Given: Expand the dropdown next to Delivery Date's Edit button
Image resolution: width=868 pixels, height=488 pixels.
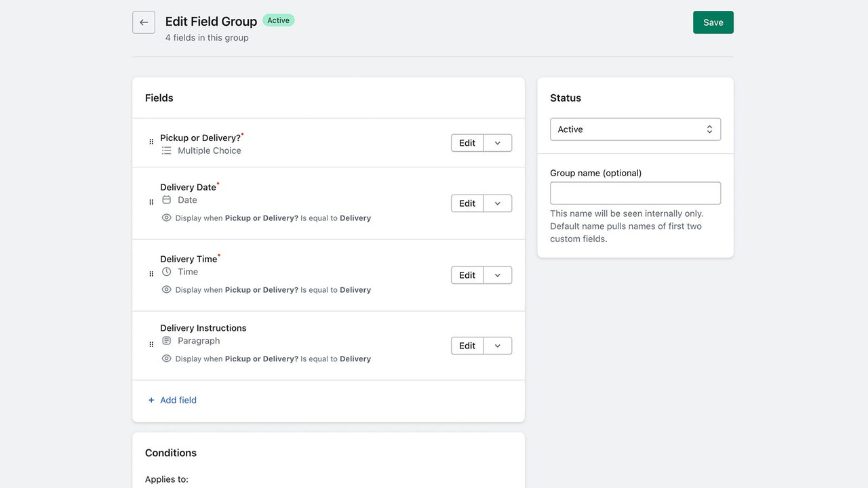Looking at the screenshot, I should (497, 203).
